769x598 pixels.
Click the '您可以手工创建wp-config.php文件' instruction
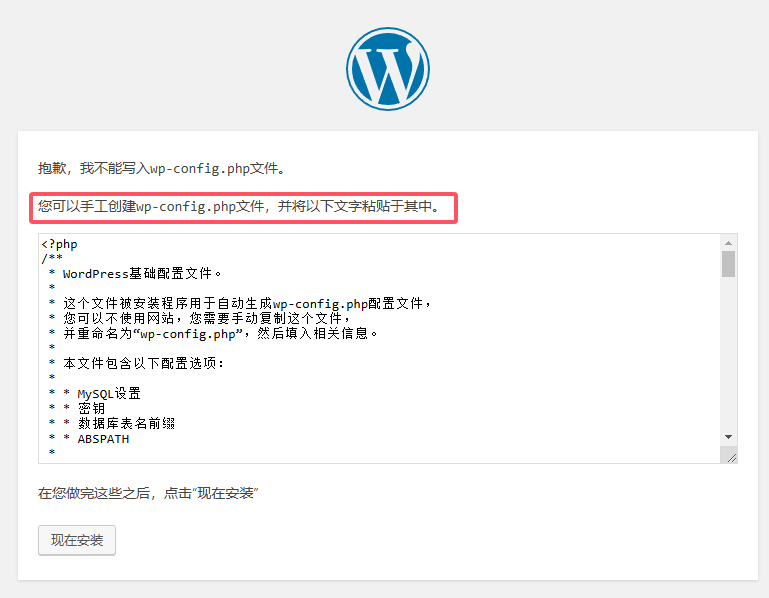point(239,206)
